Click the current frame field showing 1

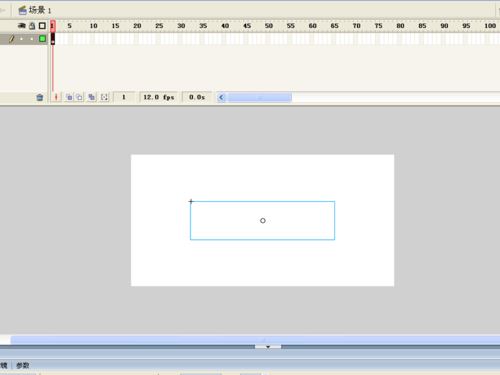(x=124, y=97)
